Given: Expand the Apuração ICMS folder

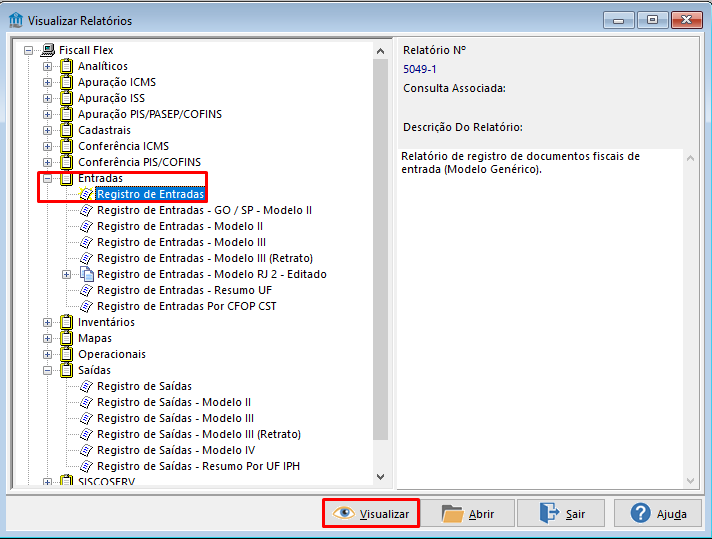Looking at the screenshot, I should 47,82.
